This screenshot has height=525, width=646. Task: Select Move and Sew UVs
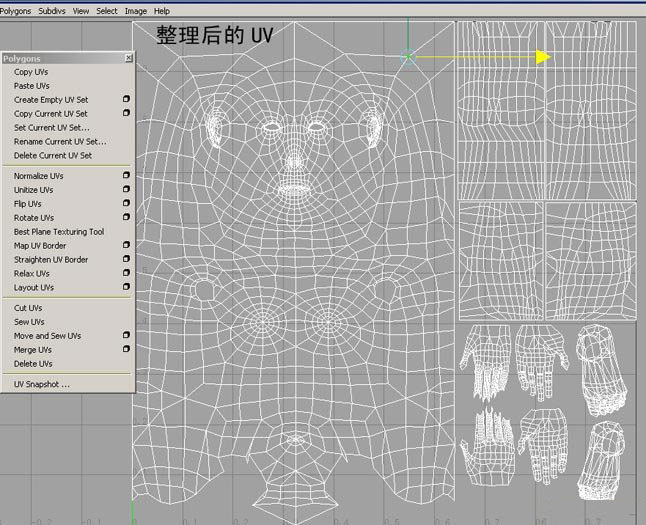coord(47,336)
